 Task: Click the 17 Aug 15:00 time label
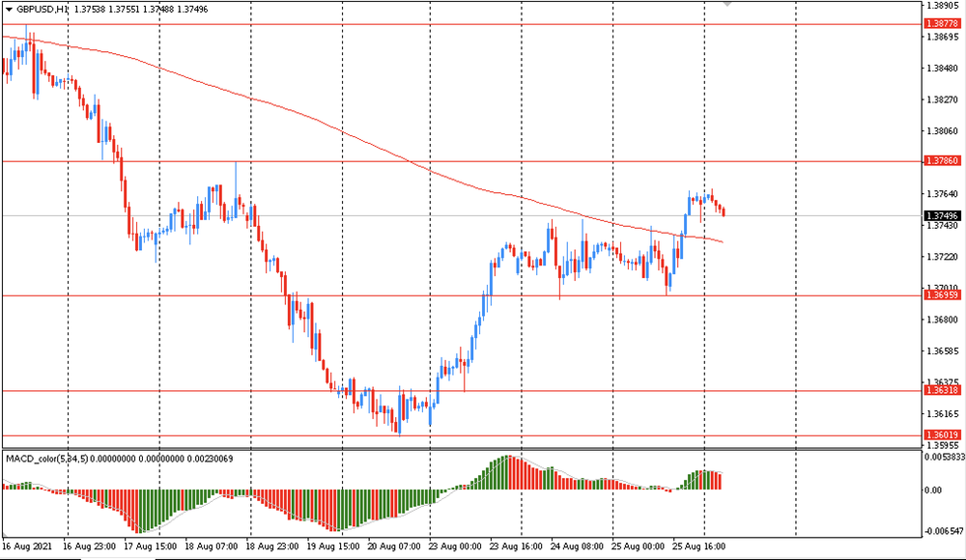pyautogui.click(x=151, y=546)
